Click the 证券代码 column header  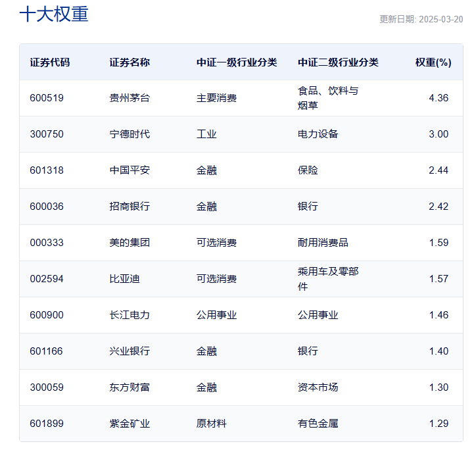point(50,62)
